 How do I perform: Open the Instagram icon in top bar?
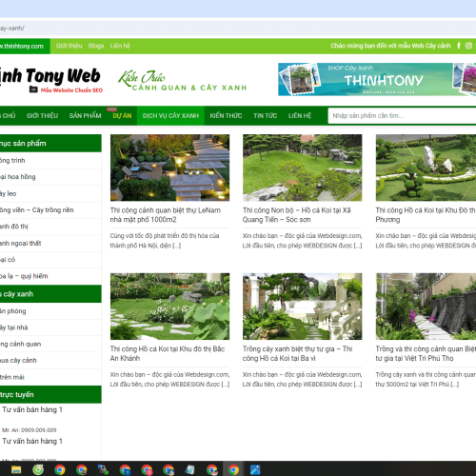click(x=468, y=46)
